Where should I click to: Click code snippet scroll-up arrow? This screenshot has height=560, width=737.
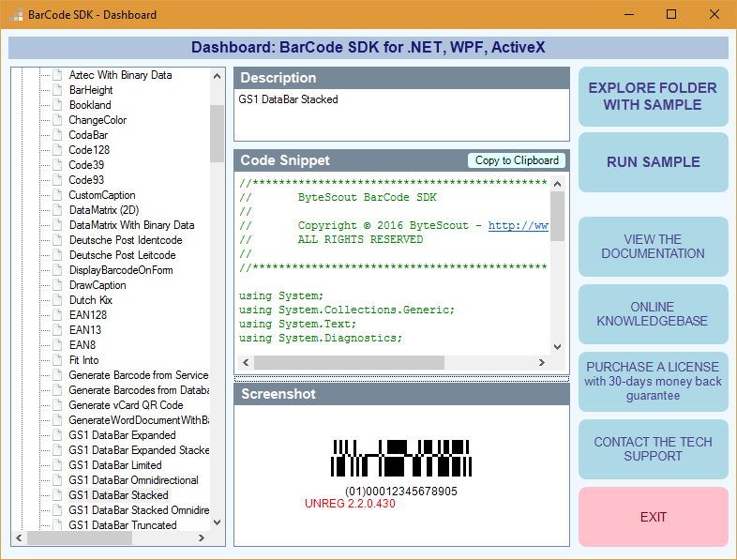(558, 184)
